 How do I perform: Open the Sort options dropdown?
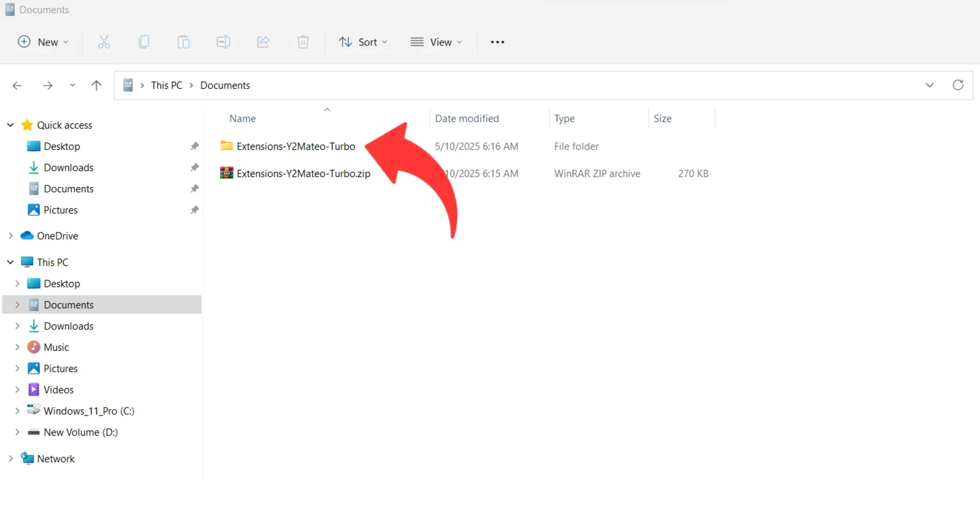363,42
